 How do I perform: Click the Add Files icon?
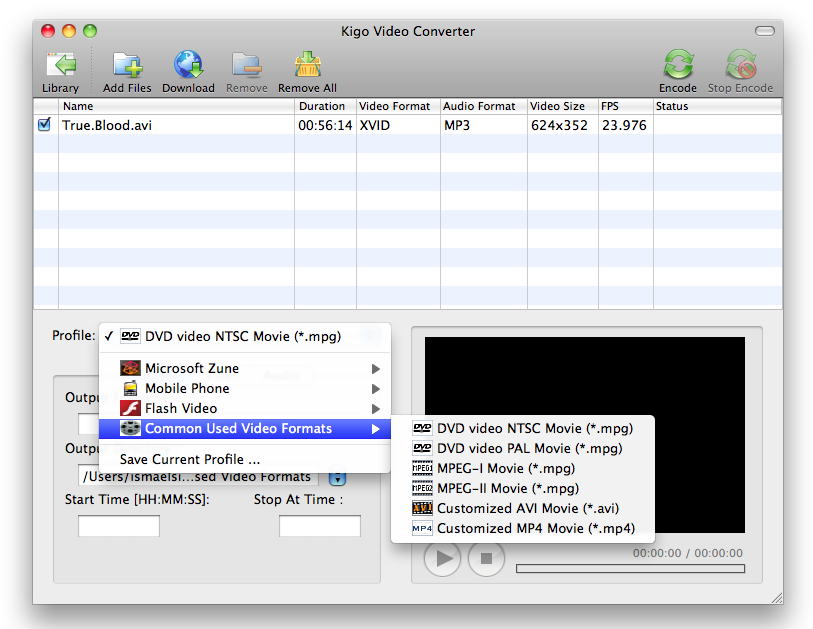click(x=127, y=65)
